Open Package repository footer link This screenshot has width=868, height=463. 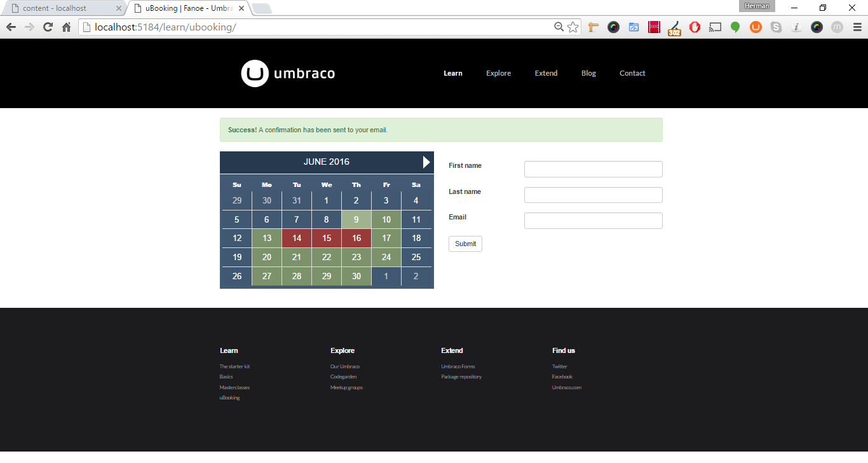461,377
